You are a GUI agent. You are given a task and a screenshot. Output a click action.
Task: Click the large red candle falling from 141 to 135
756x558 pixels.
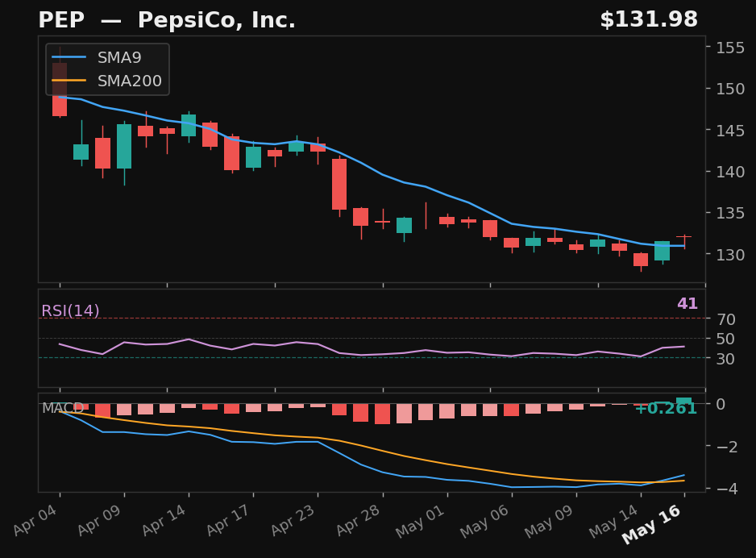339,184
